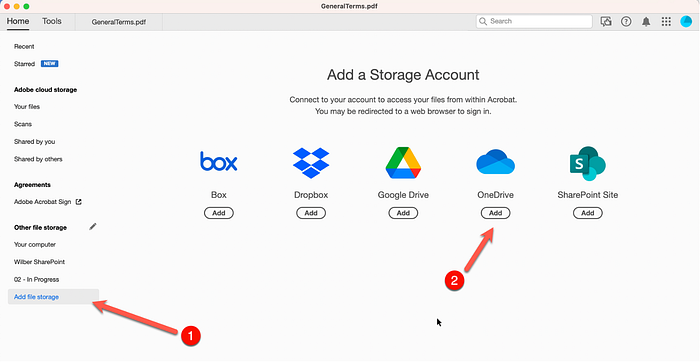Focus the Search input field
The image size is (700, 362).
pos(534,21)
